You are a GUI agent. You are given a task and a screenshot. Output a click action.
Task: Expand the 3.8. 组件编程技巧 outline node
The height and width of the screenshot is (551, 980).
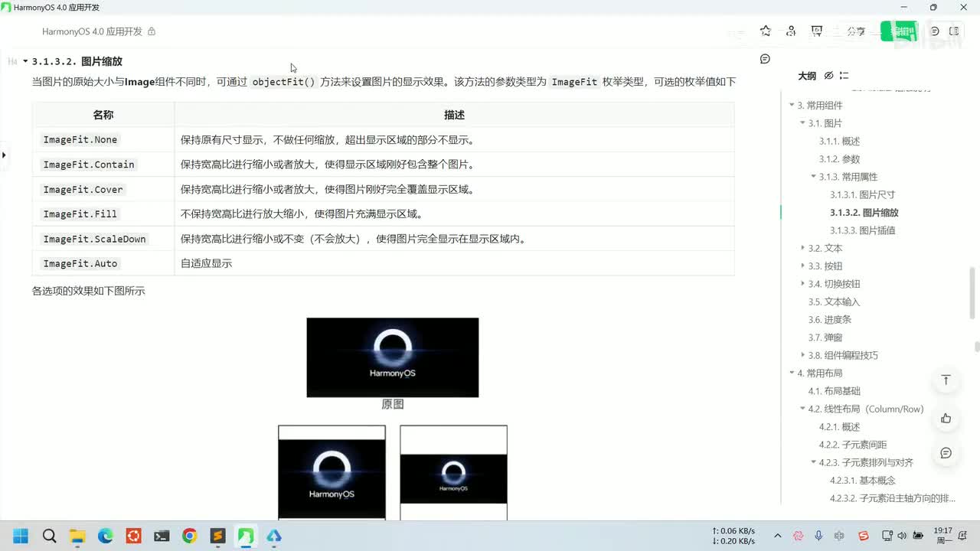(802, 355)
